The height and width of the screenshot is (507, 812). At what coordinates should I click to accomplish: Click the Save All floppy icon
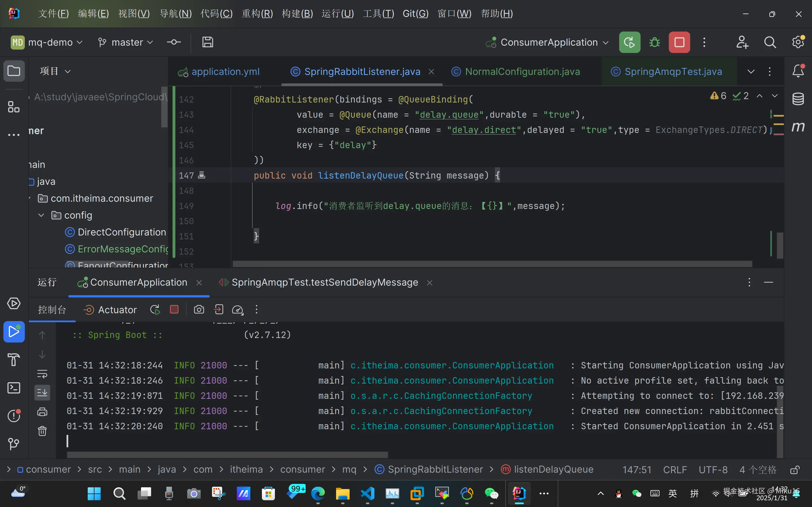coord(207,42)
